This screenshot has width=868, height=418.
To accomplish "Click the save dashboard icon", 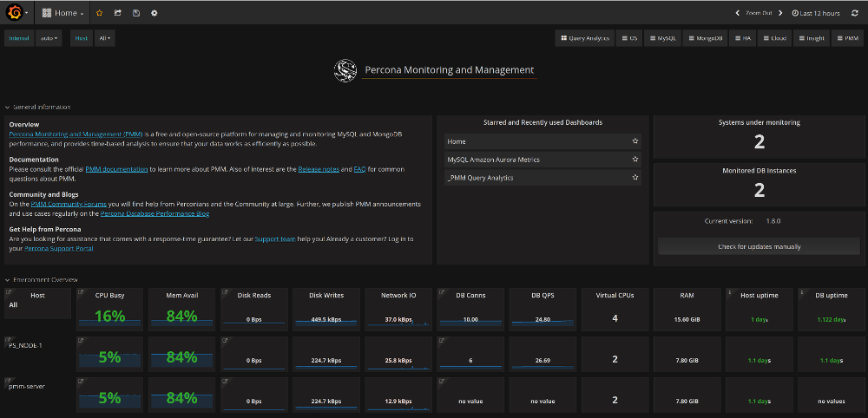I will click(135, 13).
